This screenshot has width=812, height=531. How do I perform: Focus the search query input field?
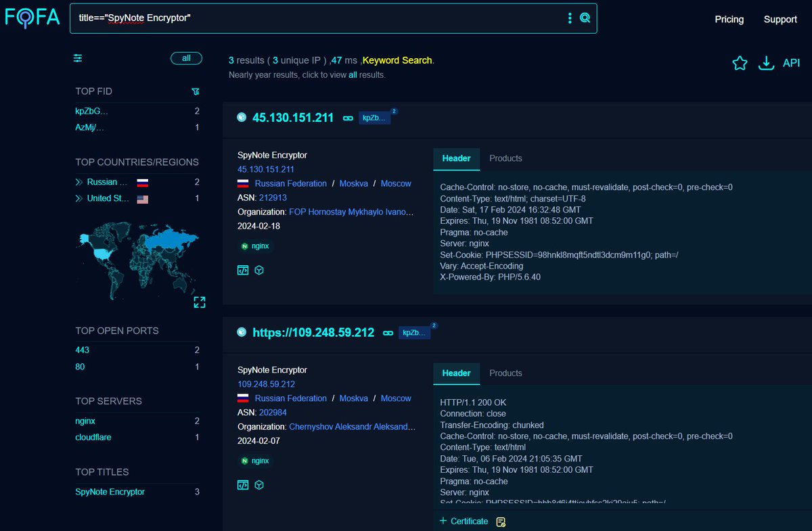coord(318,18)
